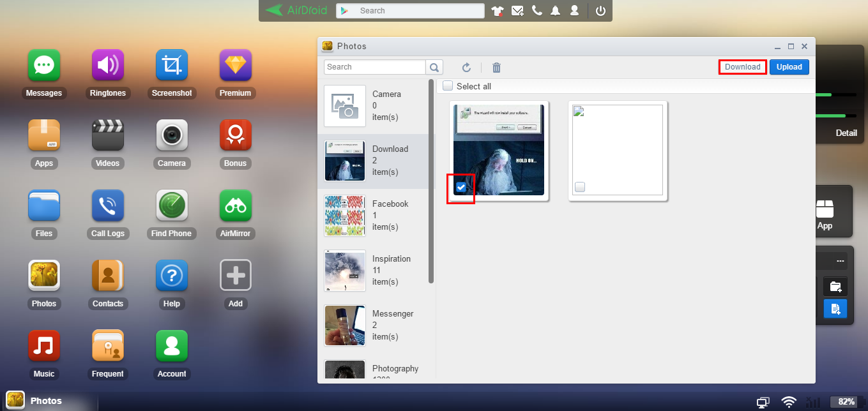Open the Help question mark icon
The height and width of the screenshot is (411, 868).
point(172,276)
